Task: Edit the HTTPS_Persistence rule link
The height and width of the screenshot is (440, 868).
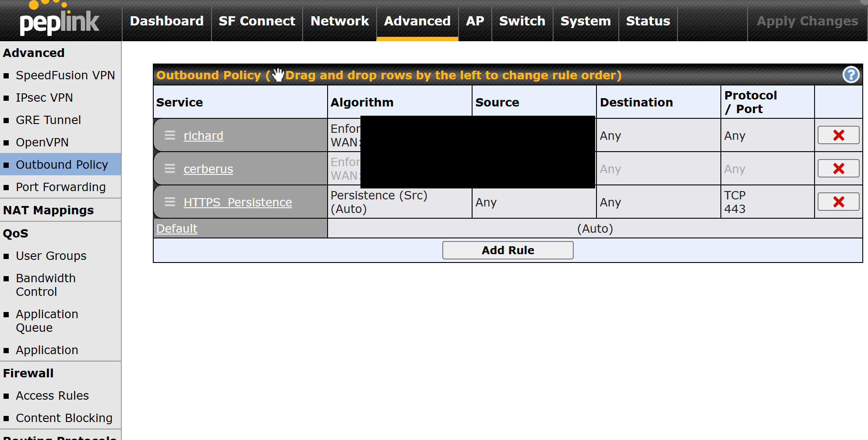Action: coord(237,202)
